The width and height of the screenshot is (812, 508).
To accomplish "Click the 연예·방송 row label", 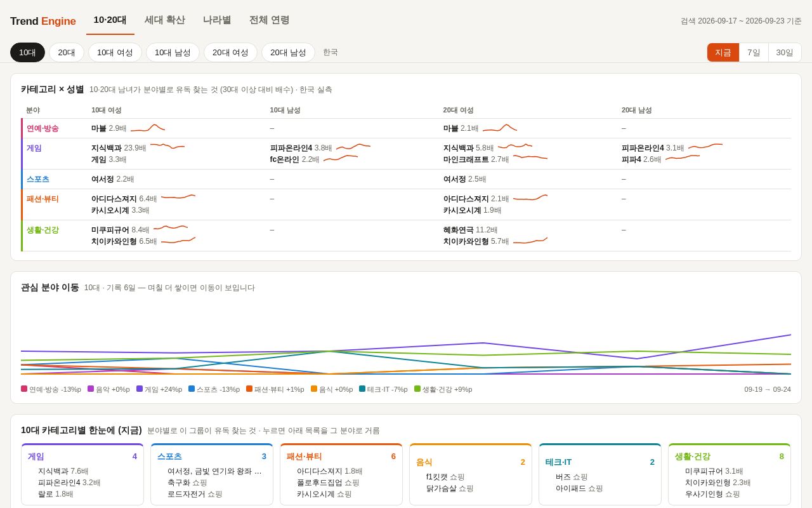I will click(x=43, y=128).
